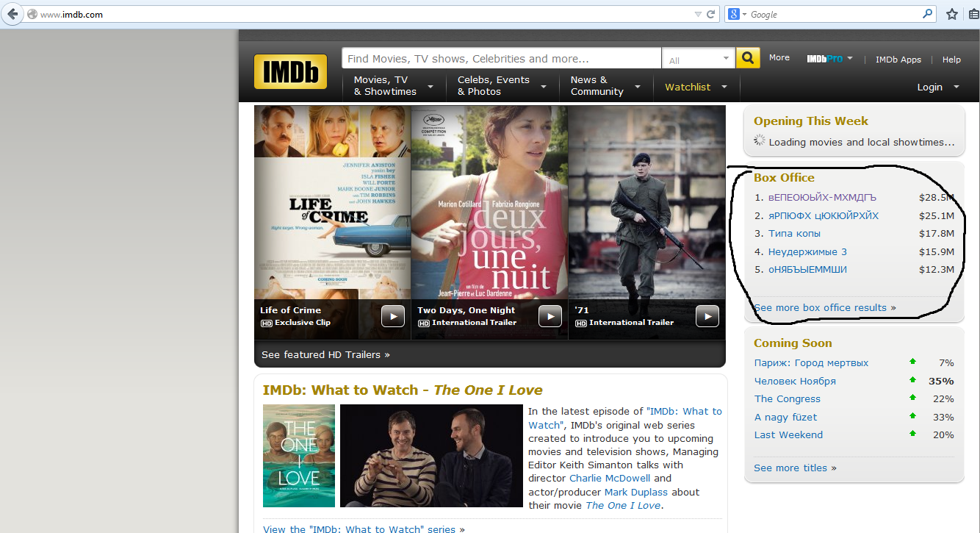Open the Watchlist menu

696,87
